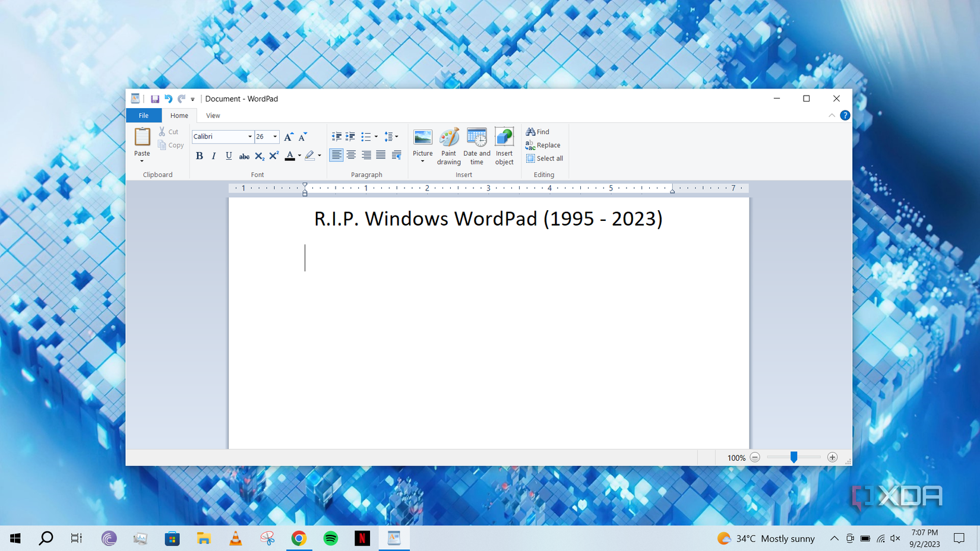Toggle italic formatting
This screenshot has height=551, width=980.
point(213,156)
